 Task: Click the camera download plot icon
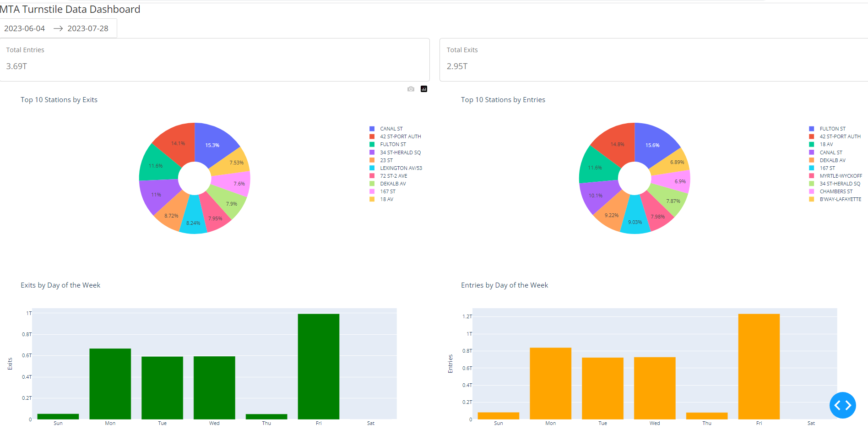point(411,89)
